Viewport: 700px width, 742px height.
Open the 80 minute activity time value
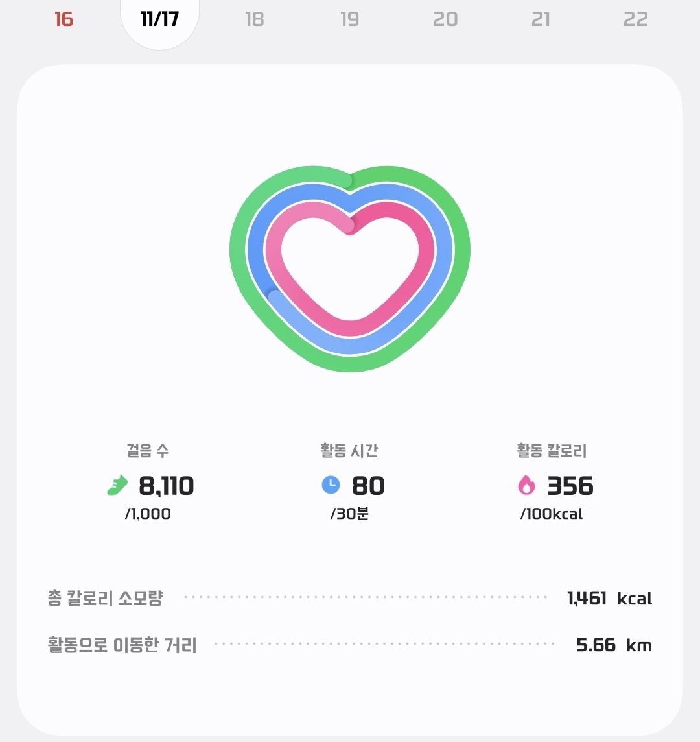coord(368,486)
